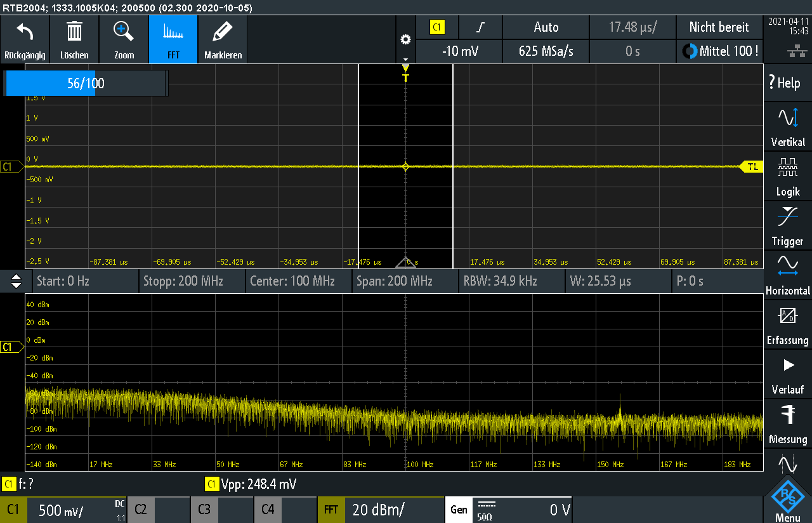Viewport: 812px width, 523px height.
Task: Toggle the FFT toolbar button
Action: pos(173,39)
